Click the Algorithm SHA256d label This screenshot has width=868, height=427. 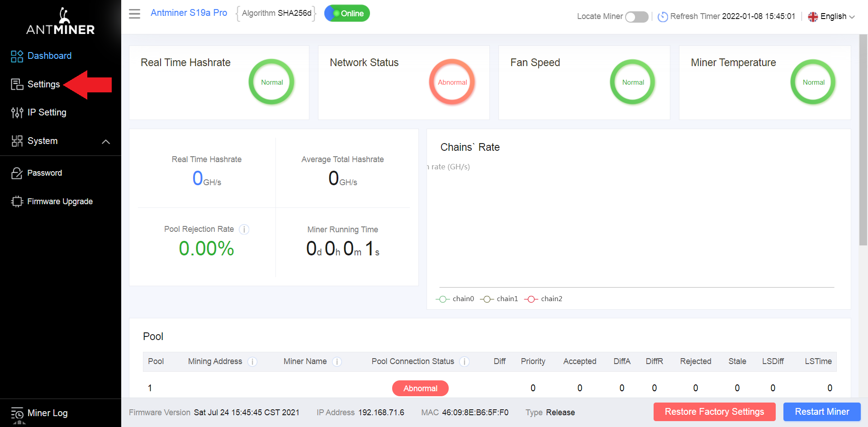point(276,13)
